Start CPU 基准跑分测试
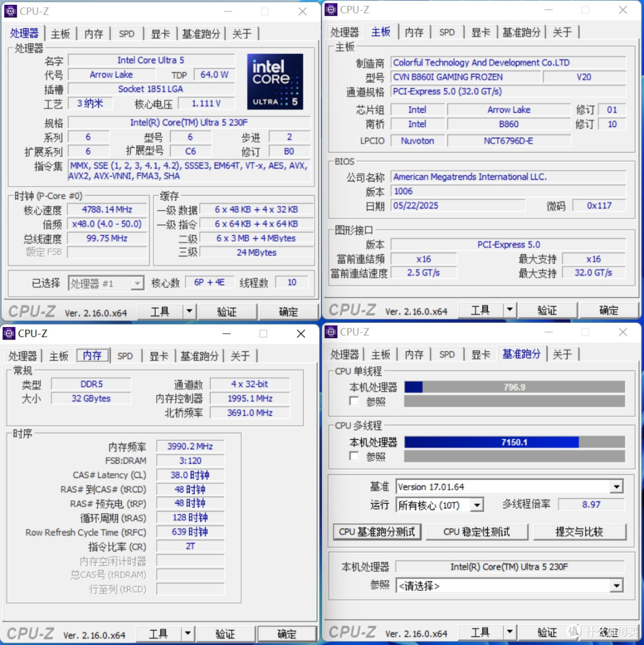This screenshot has width=644, height=645. 377,532
